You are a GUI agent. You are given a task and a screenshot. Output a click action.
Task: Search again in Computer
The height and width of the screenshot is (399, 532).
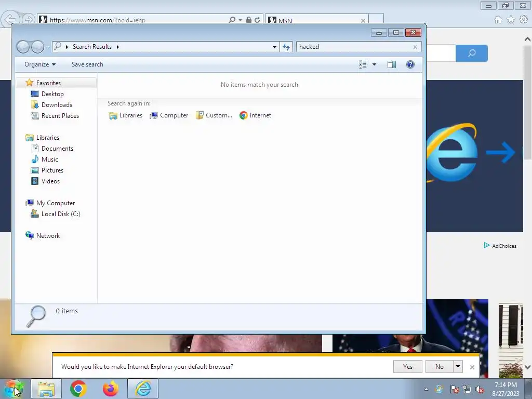pos(169,115)
